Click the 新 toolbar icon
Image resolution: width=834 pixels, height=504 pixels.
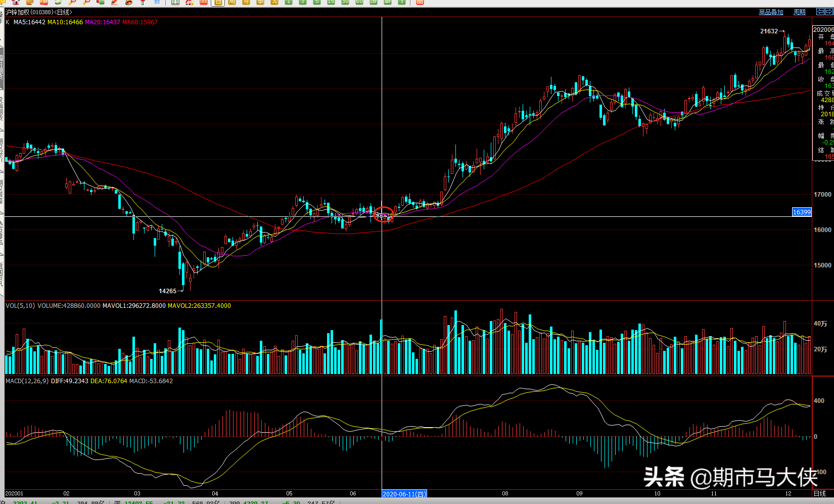pos(157,2)
